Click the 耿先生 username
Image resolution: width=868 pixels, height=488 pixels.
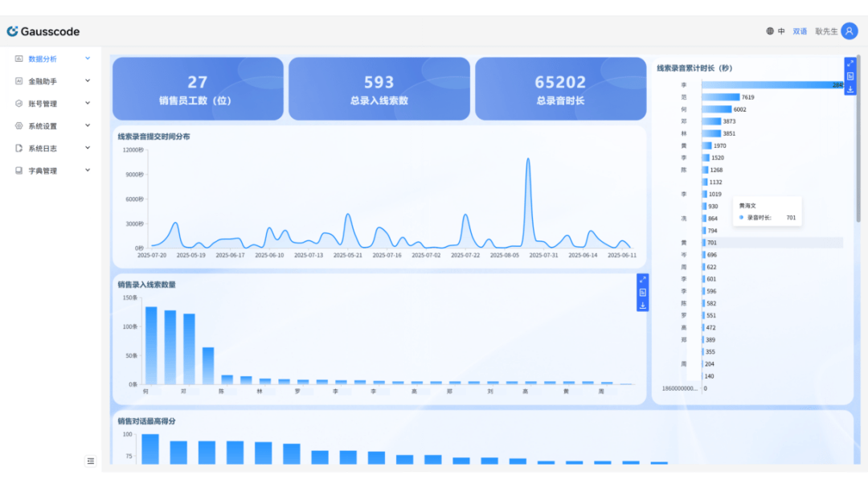pos(826,31)
